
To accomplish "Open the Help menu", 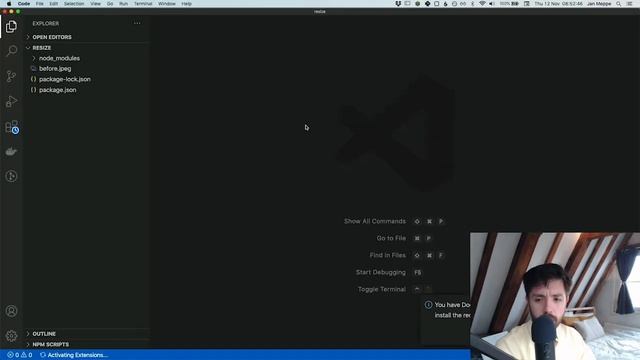I will click(x=187, y=4).
